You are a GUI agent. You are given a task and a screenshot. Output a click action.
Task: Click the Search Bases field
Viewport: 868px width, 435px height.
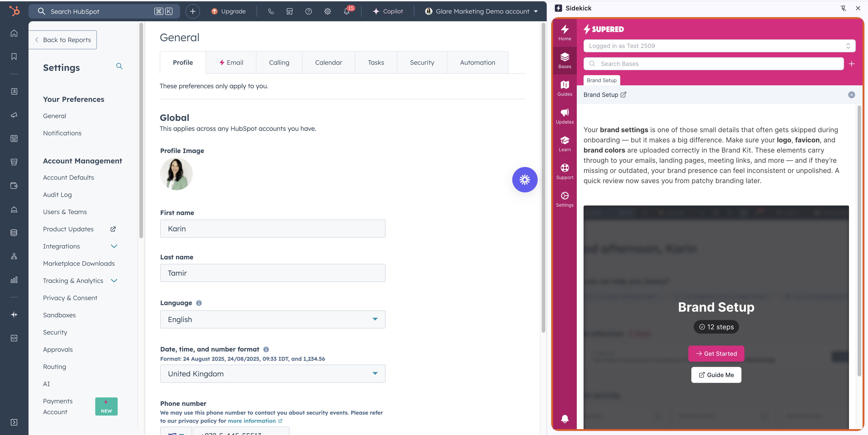tap(713, 64)
